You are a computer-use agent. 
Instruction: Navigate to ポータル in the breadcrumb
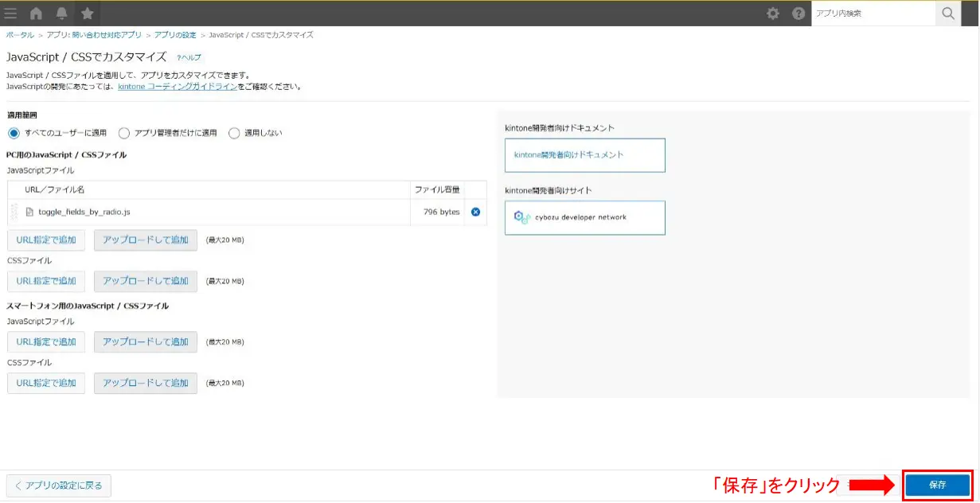coord(18,35)
